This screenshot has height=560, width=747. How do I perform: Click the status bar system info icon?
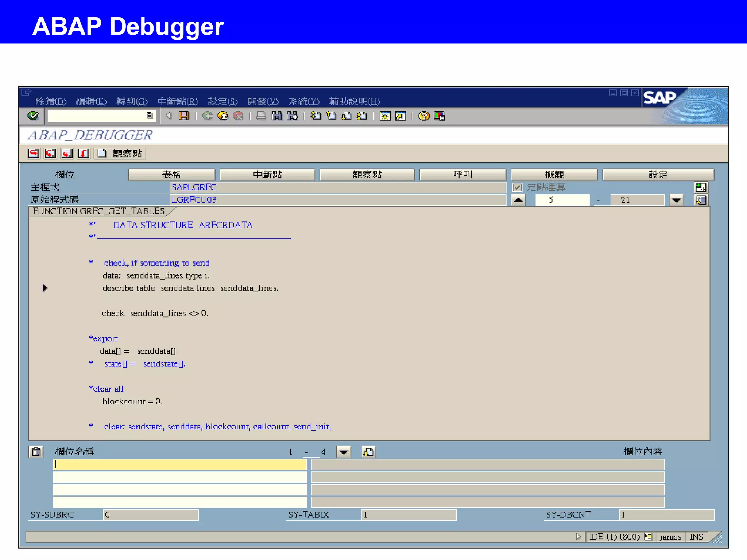(648, 537)
